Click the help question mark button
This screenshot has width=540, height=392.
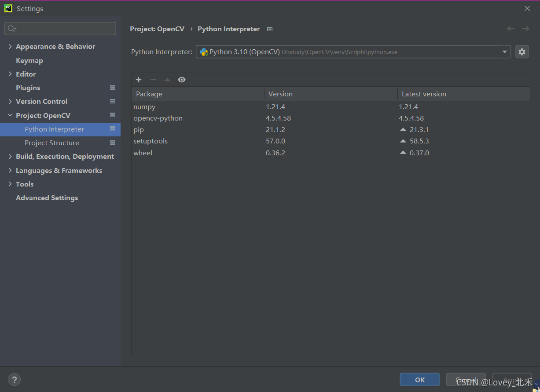(x=14, y=380)
